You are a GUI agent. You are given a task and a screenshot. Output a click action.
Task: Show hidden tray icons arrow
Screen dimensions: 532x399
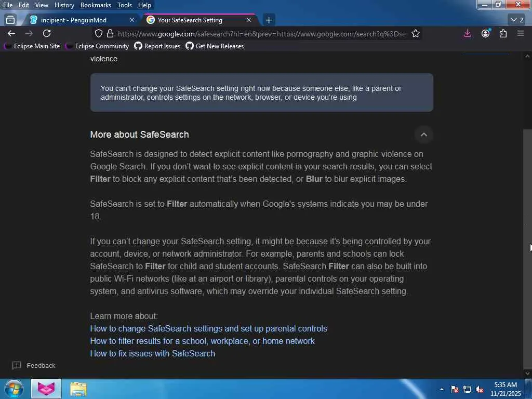tap(442, 389)
